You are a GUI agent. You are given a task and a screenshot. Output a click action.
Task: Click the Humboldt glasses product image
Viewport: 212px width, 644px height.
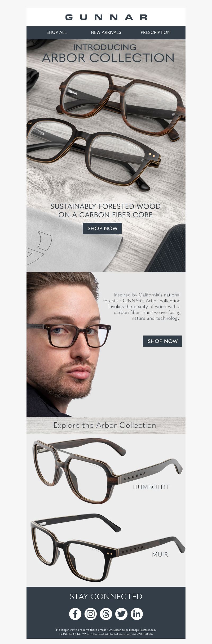(106, 471)
